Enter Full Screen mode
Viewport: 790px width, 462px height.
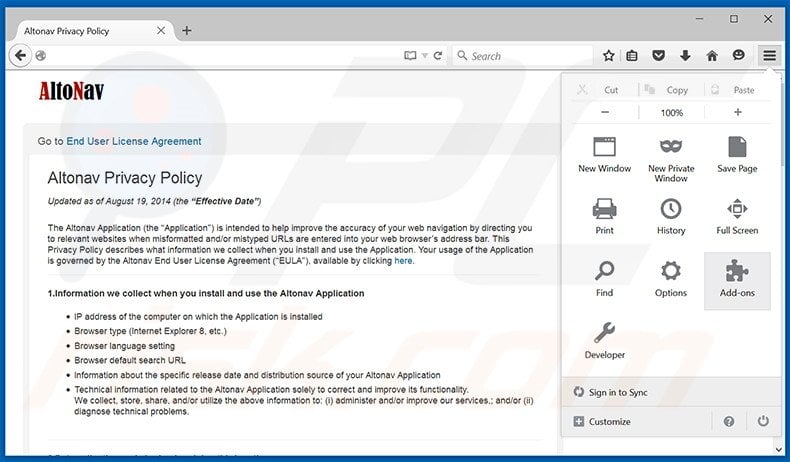pyautogui.click(x=737, y=217)
